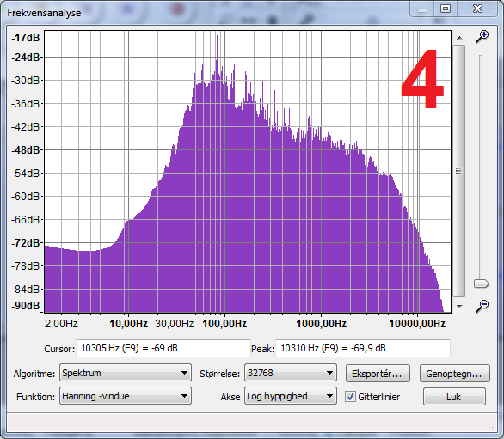Click the -17dB axis label
Screen dimensions: 504x439
26,38
